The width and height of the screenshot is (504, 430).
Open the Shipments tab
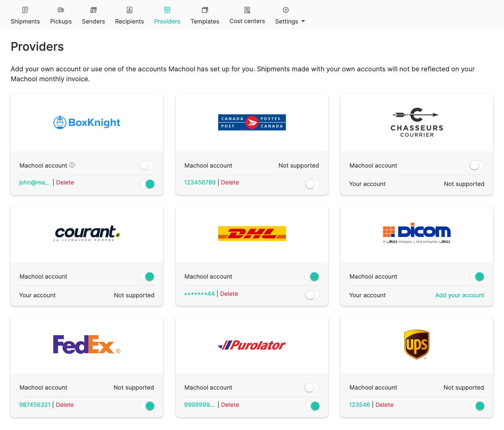(25, 21)
